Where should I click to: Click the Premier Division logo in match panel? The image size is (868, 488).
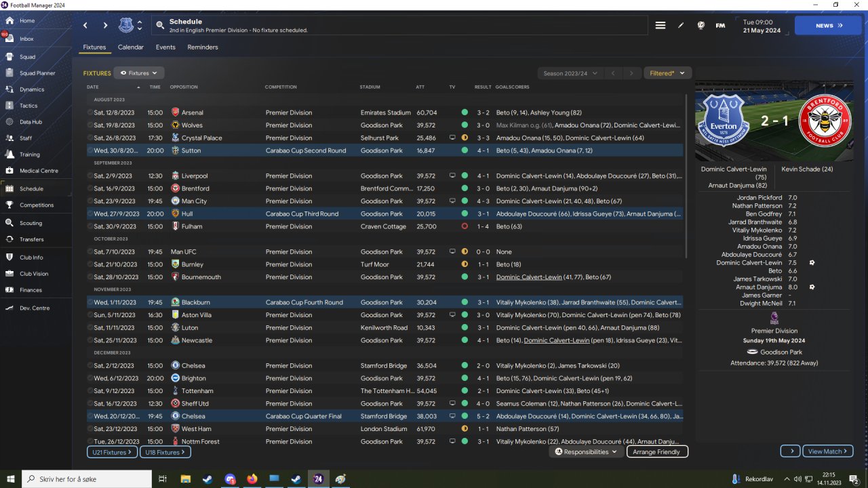(774, 319)
